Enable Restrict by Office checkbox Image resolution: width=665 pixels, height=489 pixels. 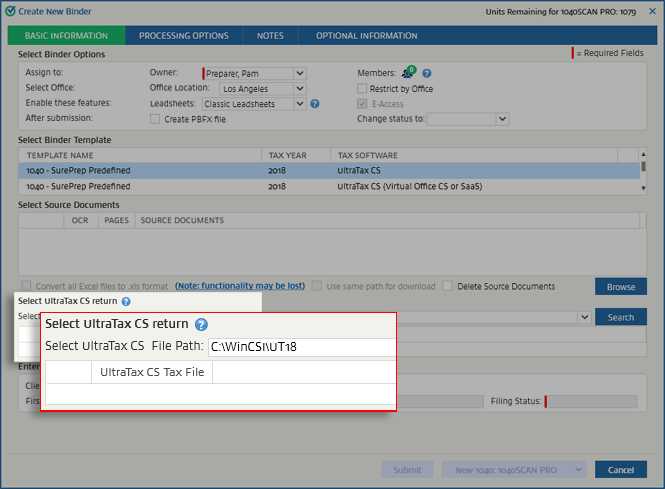coord(363,88)
